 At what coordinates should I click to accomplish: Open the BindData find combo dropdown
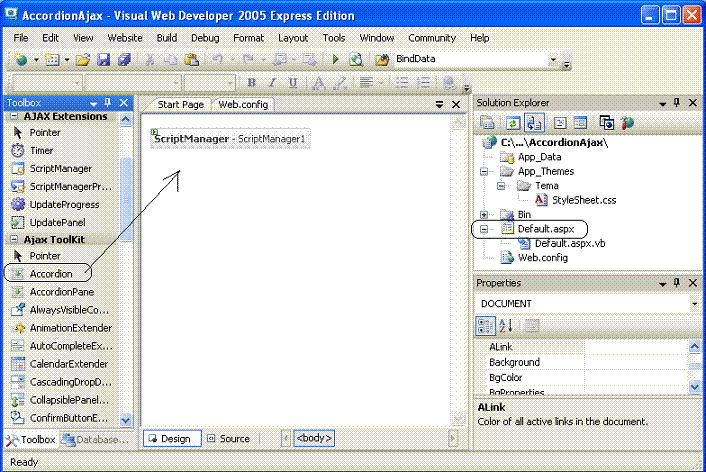click(553, 59)
